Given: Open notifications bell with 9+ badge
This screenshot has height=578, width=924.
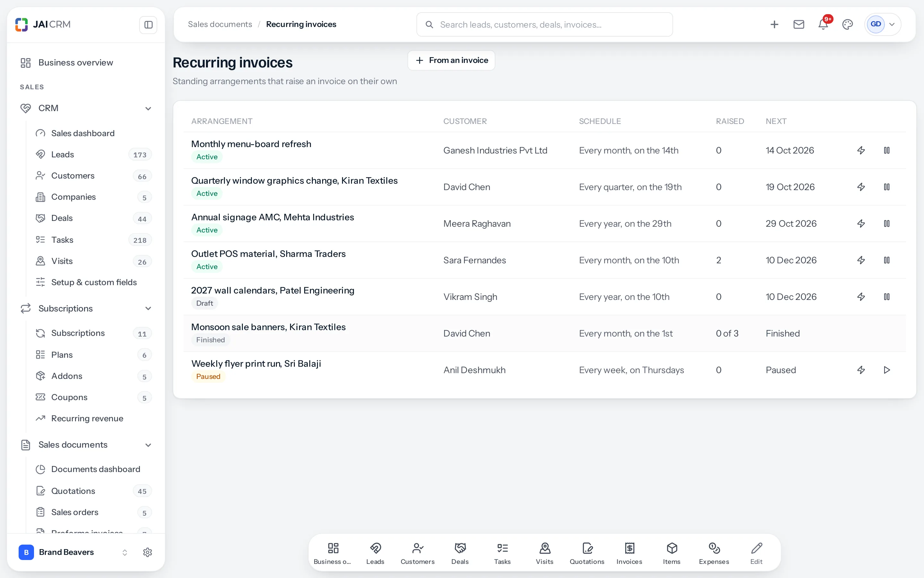Looking at the screenshot, I should (823, 24).
